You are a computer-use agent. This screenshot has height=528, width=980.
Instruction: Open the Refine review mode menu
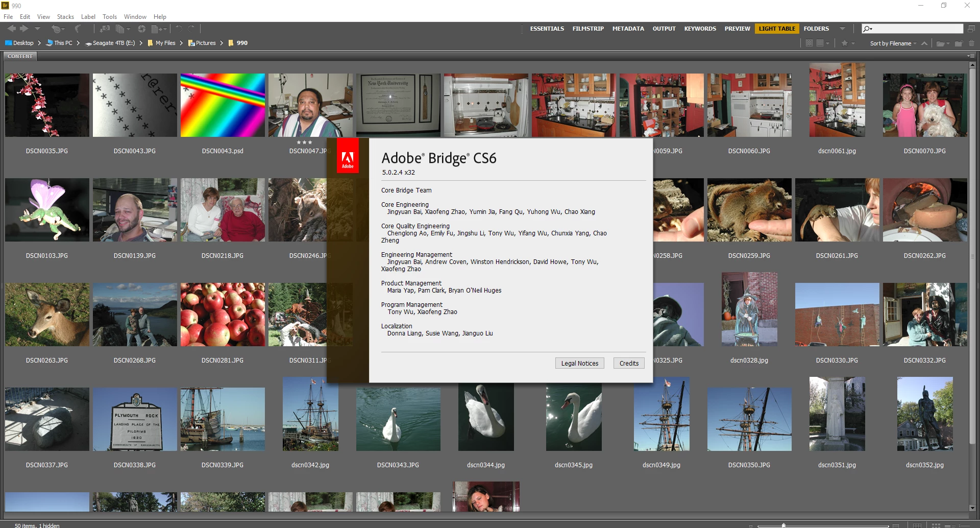pyautogui.click(x=122, y=29)
